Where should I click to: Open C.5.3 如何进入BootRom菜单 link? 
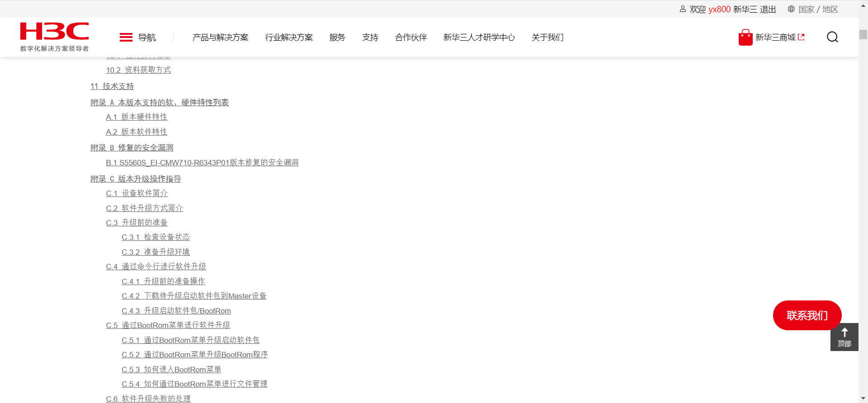click(171, 370)
